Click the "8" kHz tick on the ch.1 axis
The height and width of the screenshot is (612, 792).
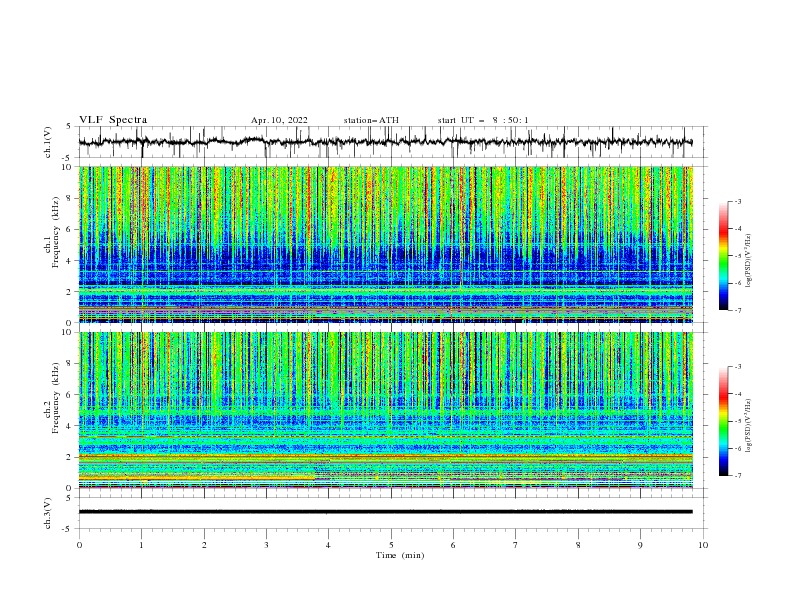[70, 198]
